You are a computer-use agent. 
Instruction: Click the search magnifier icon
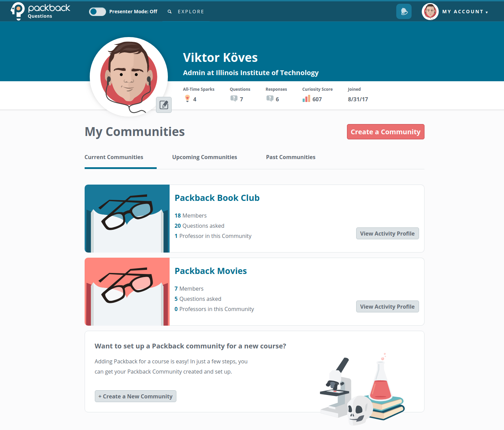[x=170, y=12]
